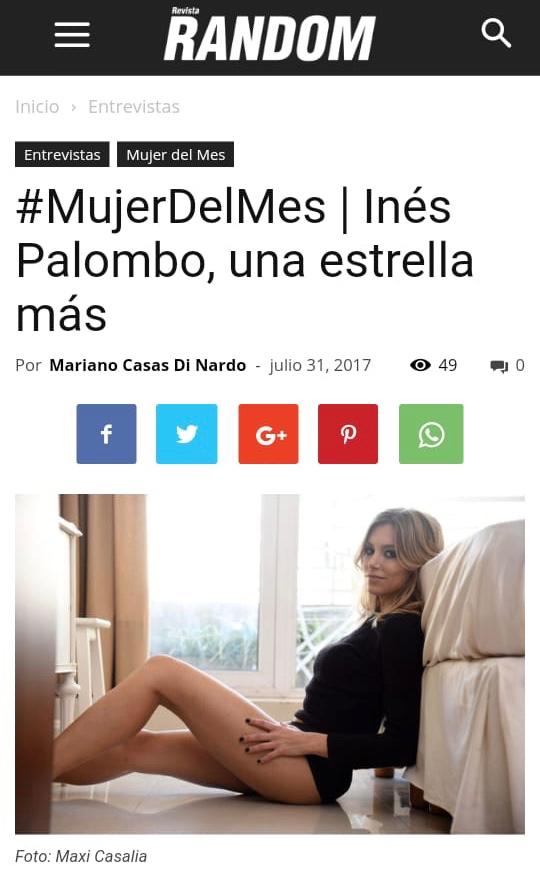
Task: Click the julio 31, 2017 date
Action: click(320, 365)
